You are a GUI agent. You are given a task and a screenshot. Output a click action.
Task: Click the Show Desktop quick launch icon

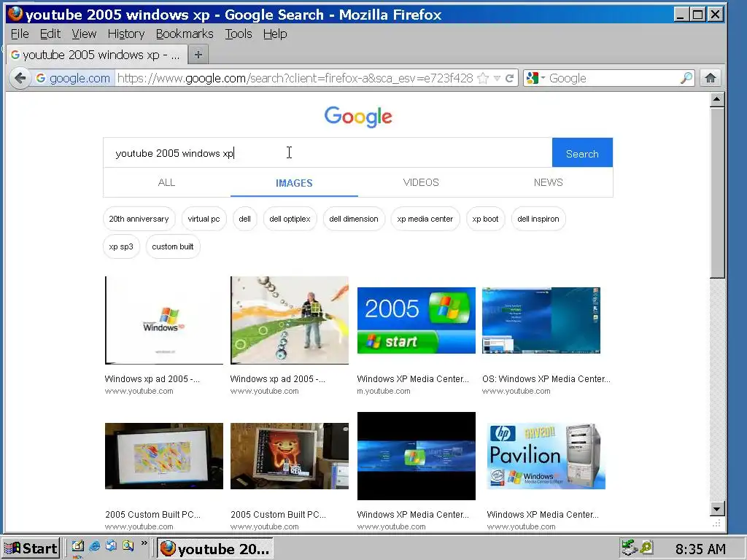tap(78, 545)
